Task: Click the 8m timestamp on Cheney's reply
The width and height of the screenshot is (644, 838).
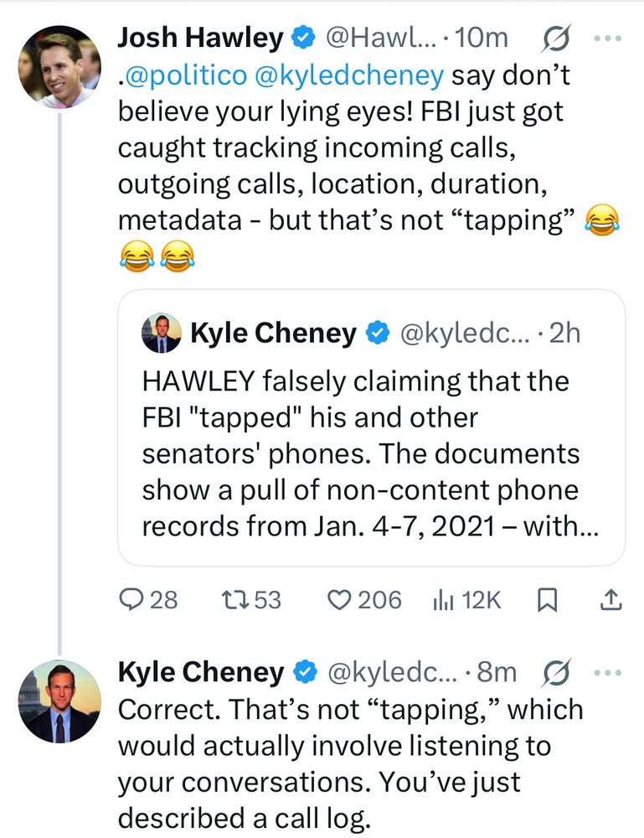Action: click(496, 672)
